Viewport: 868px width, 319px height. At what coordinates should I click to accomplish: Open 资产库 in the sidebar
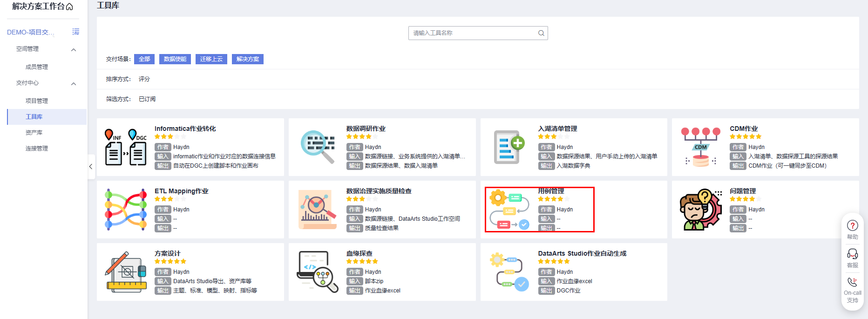[x=34, y=133]
